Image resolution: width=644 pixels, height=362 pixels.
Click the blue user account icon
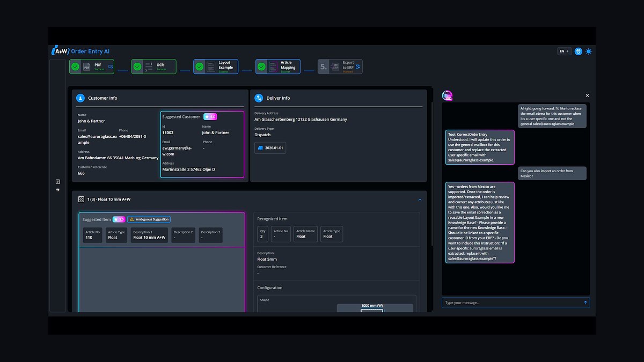point(579,51)
